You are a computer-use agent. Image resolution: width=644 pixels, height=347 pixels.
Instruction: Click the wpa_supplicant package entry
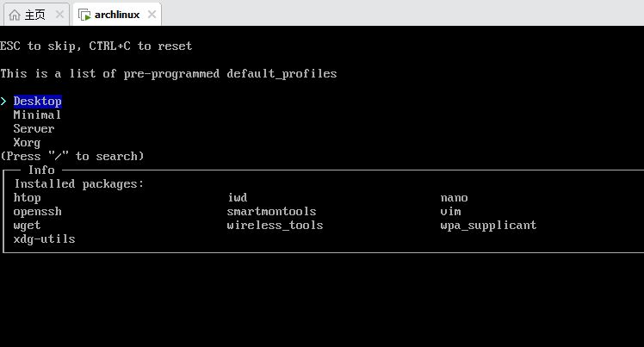point(488,226)
